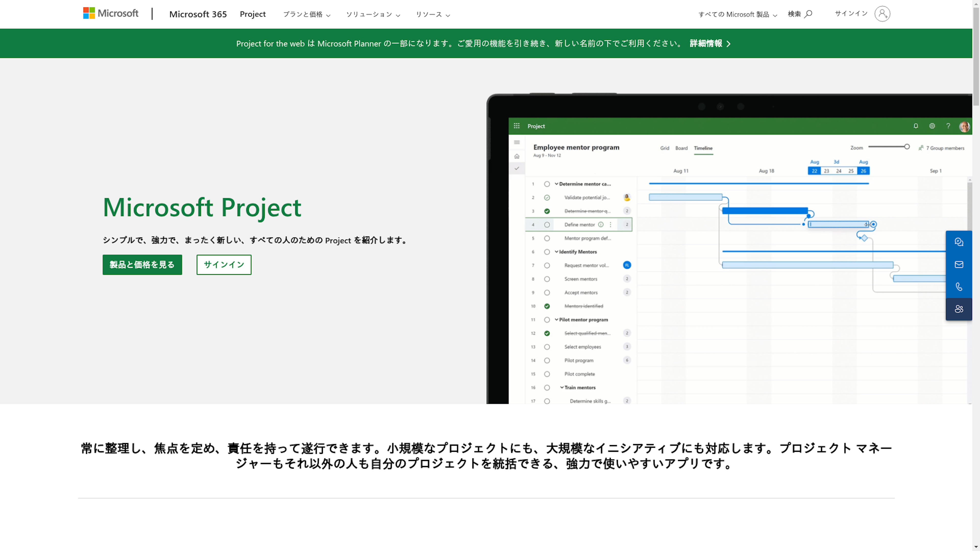Click Project in the header navigation
The image size is (980, 551).
[253, 14]
